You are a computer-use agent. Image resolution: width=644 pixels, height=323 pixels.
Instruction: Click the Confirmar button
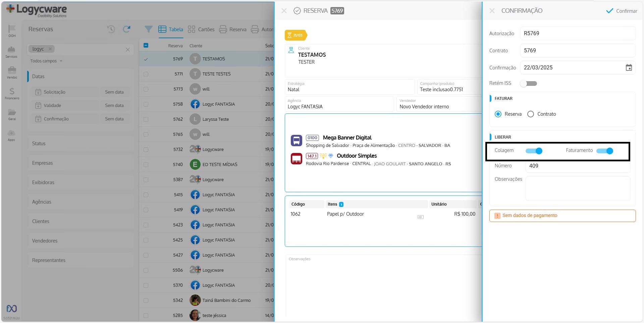[x=622, y=11]
